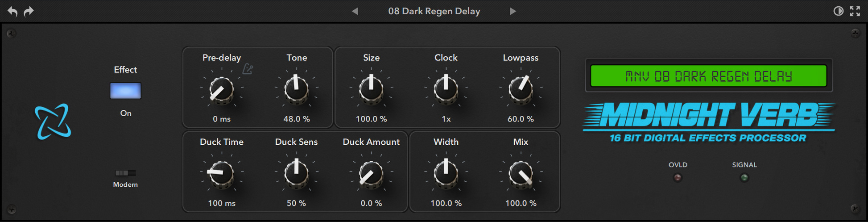Viewport: 868px width, 222px height.
Task: Flip the Modern mode switch
Action: coord(125,173)
